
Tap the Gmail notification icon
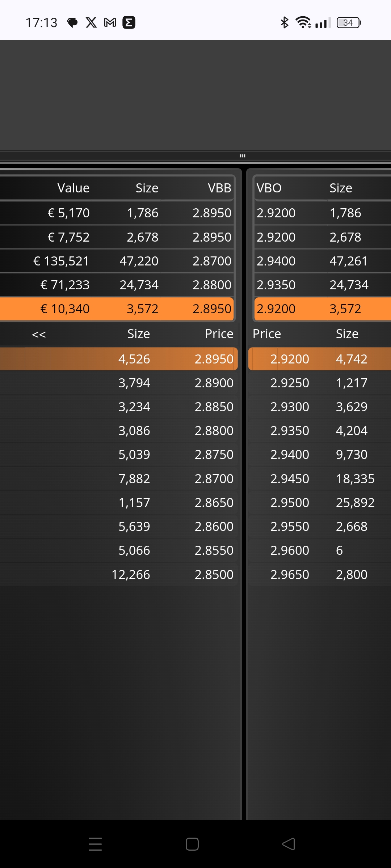click(x=110, y=22)
